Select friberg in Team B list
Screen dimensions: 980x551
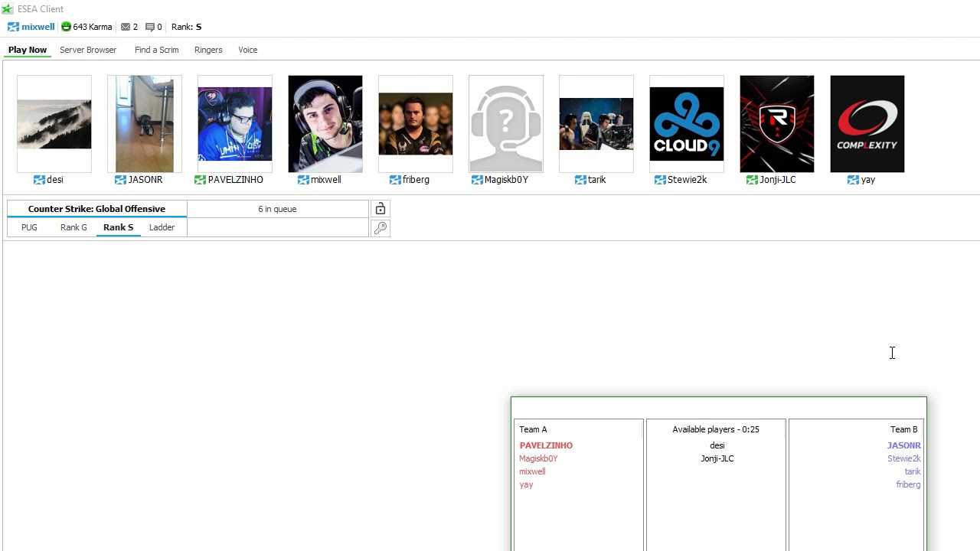click(909, 484)
